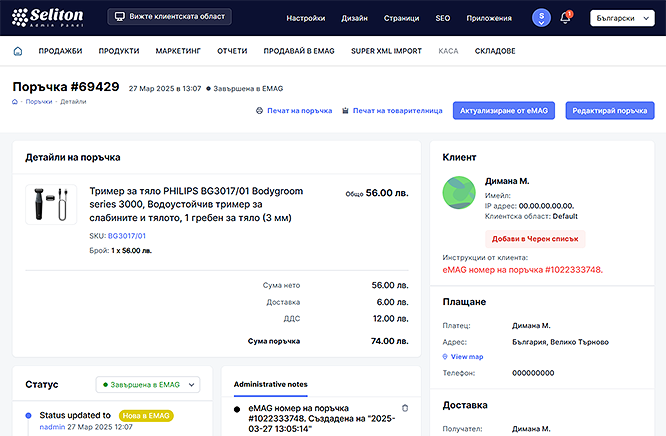Delete the administrative note with trash icon
This screenshot has width=666, height=436.
tap(405, 408)
